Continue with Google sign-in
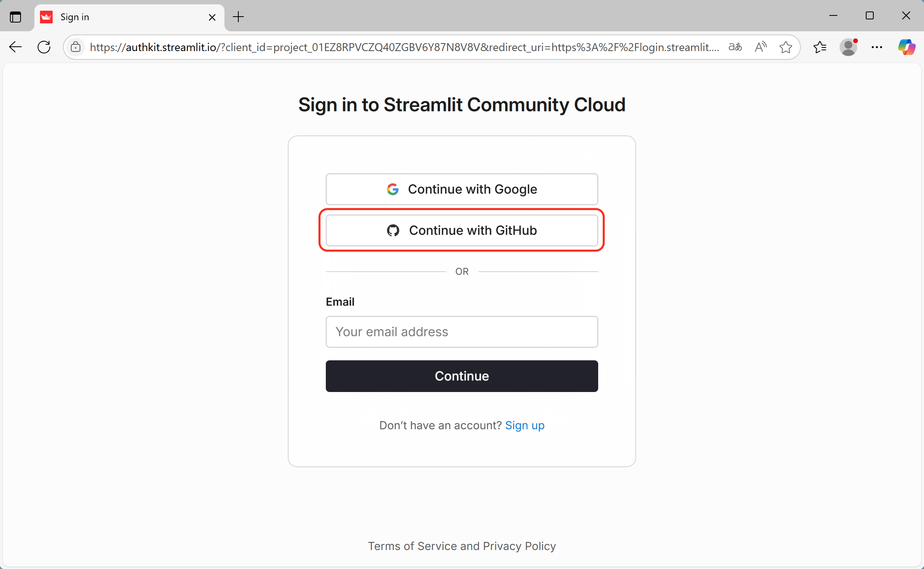 pyautogui.click(x=462, y=189)
